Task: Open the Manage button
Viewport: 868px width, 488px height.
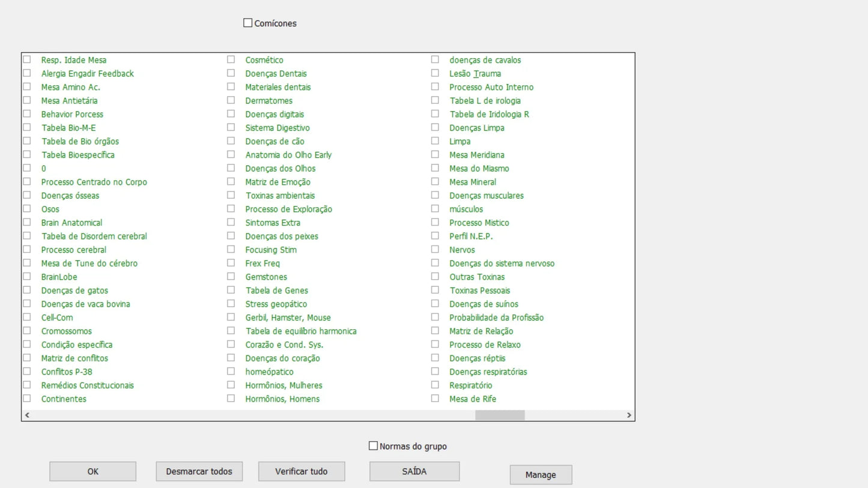Action: pyautogui.click(x=541, y=475)
